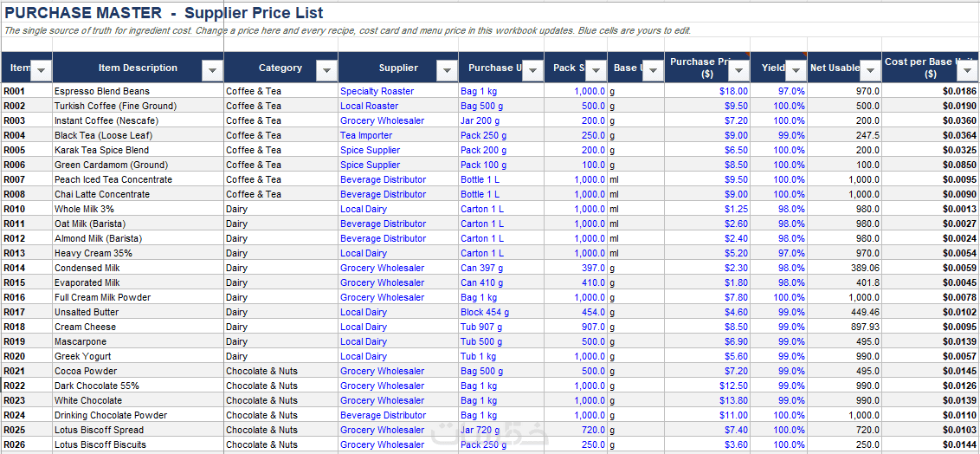This screenshot has width=980, height=454.
Task: Open the Item Description filter dropdown
Action: pos(212,71)
